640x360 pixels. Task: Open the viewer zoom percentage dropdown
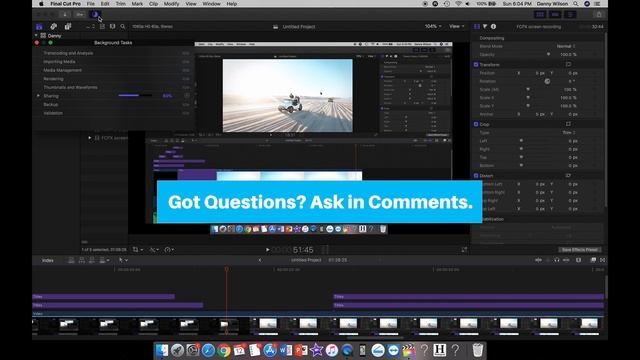coord(433,27)
